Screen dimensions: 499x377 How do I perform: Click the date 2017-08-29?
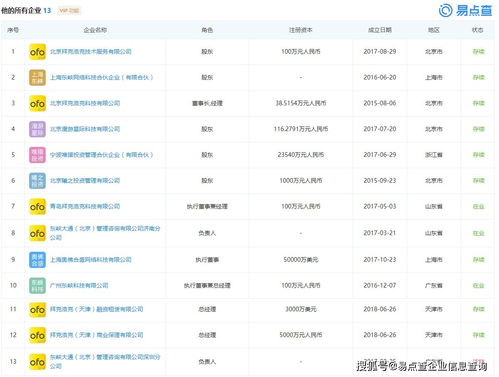click(380, 52)
